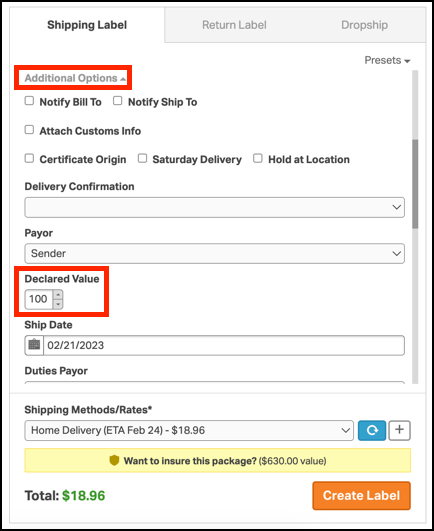This screenshot has width=434, height=531.
Task: Switch to the Return Label tab
Action: coord(234,25)
